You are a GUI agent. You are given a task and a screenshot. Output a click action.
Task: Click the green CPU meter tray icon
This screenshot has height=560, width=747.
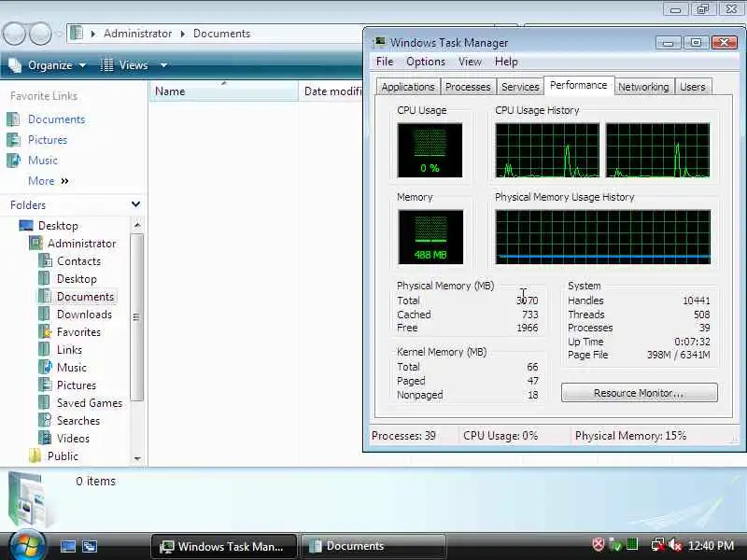tap(632, 545)
